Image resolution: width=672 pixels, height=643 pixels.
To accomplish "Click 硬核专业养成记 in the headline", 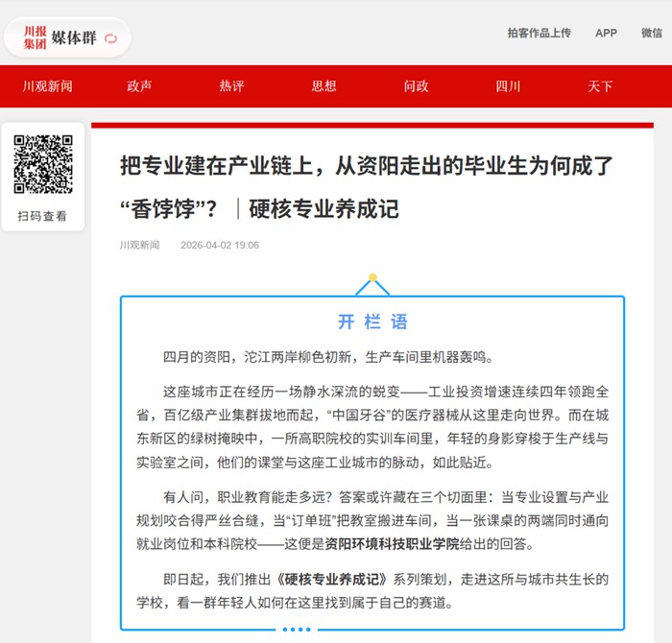I will pos(324,209).
